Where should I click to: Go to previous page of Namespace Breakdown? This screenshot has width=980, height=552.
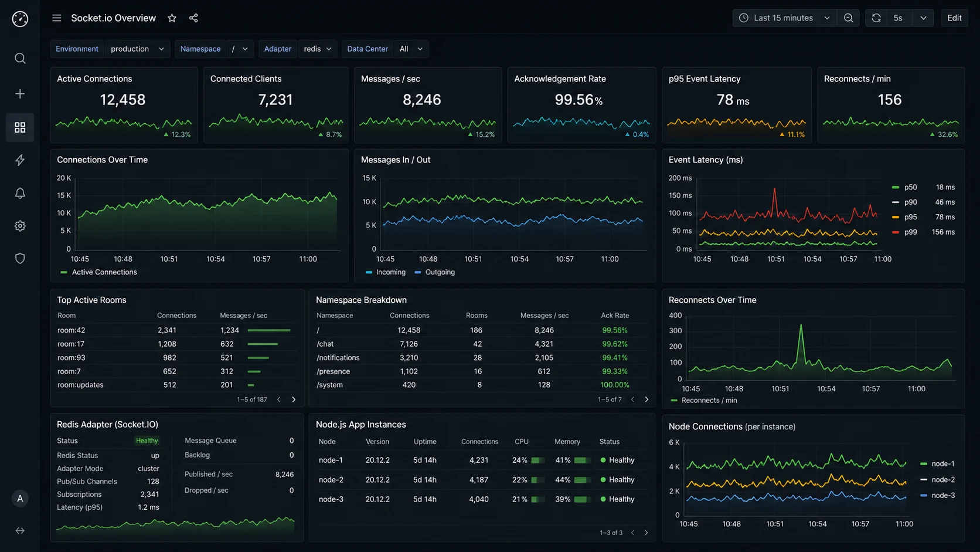point(632,399)
